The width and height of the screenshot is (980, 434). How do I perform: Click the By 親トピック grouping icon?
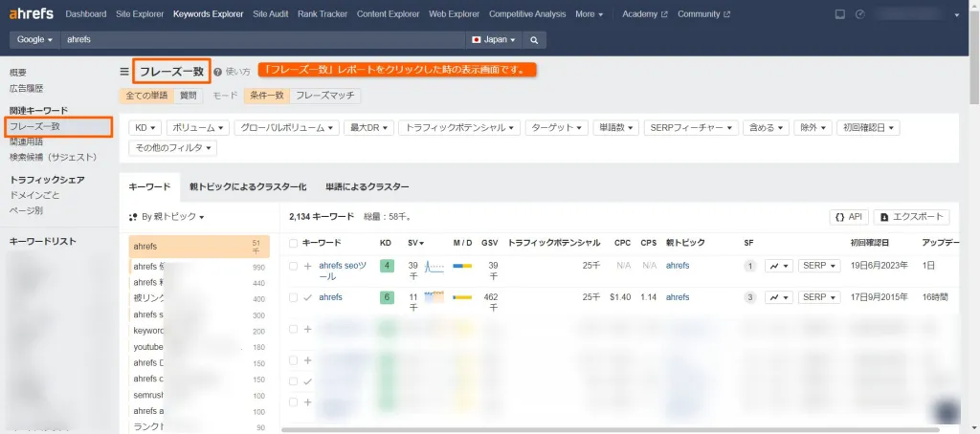click(x=132, y=217)
